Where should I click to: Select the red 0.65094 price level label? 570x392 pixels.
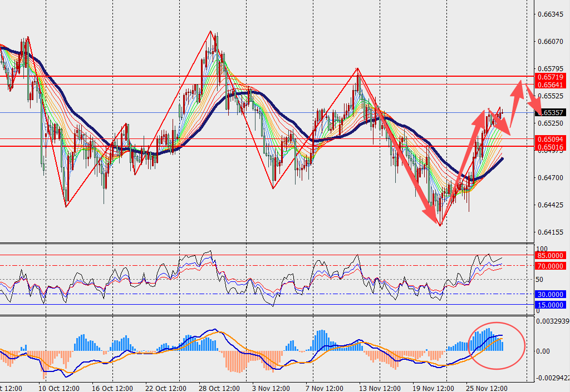click(x=550, y=138)
